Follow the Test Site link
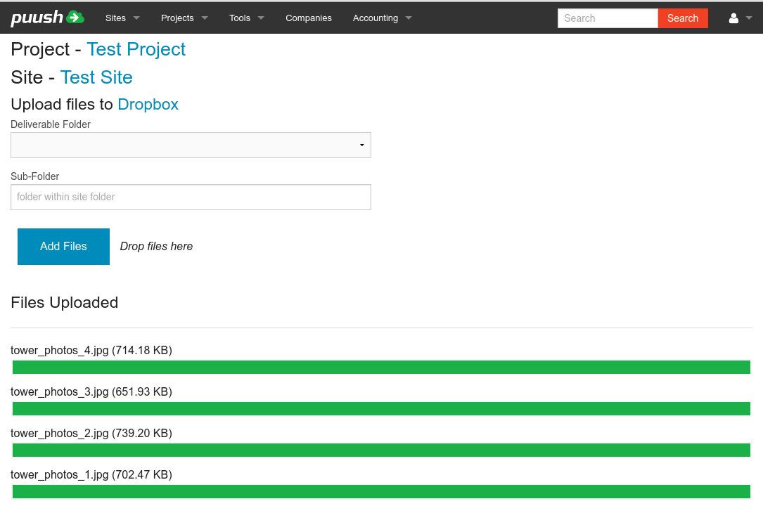This screenshot has width=763, height=532. [96, 77]
